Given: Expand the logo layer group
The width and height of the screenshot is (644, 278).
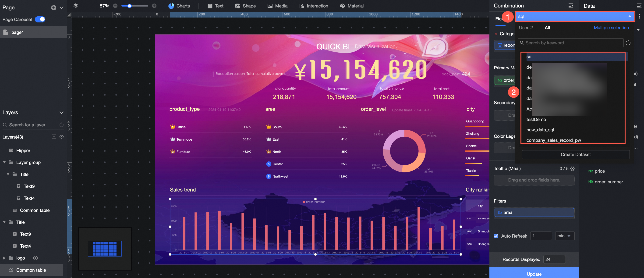Looking at the screenshot, I should point(4,258).
